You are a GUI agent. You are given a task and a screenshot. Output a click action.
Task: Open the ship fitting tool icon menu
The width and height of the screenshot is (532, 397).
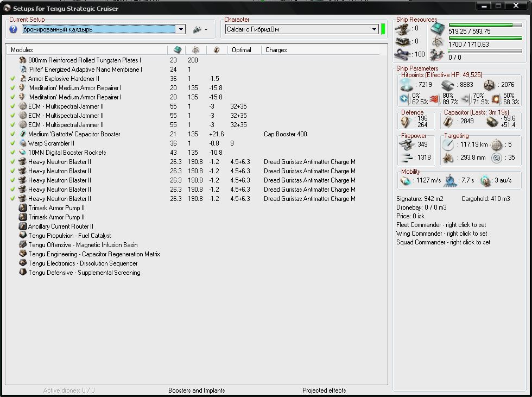pos(200,29)
